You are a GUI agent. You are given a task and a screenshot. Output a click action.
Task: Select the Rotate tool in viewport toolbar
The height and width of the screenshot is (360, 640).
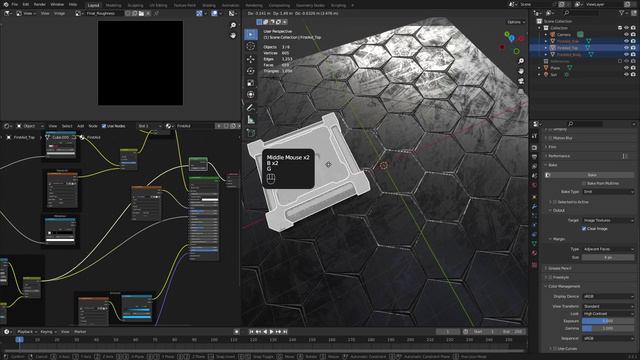251,71
